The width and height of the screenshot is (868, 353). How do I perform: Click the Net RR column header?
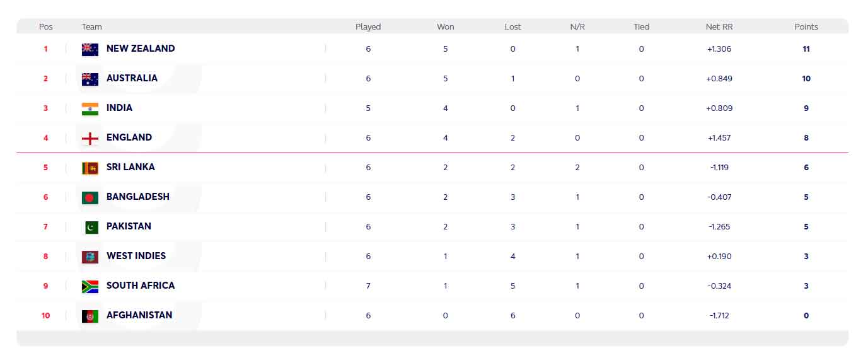pyautogui.click(x=719, y=27)
